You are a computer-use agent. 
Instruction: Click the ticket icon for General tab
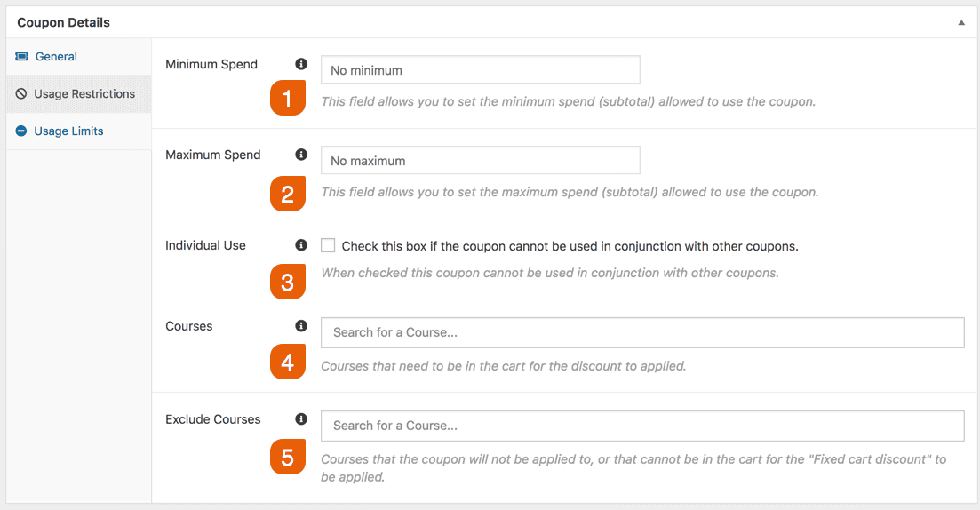click(x=22, y=56)
